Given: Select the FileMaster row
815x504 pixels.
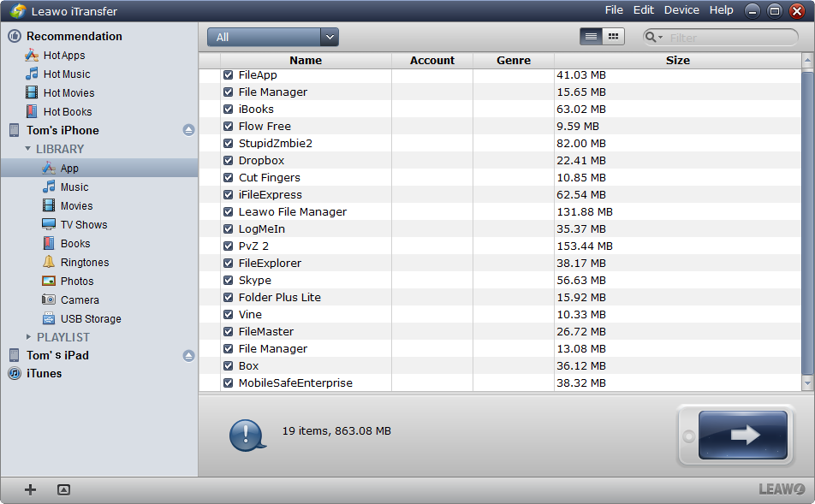Looking at the screenshot, I should point(500,331).
